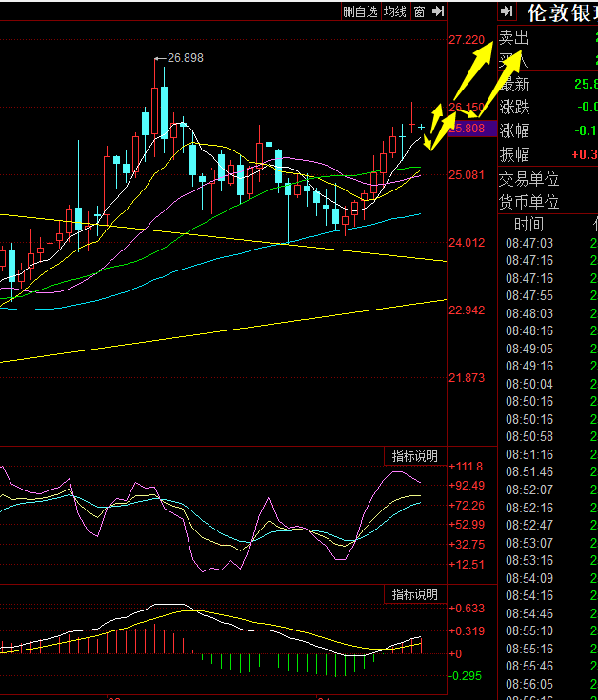The width and height of the screenshot is (598, 700).
Task: Select the 08:49:16 tick row
Action: coord(548,366)
